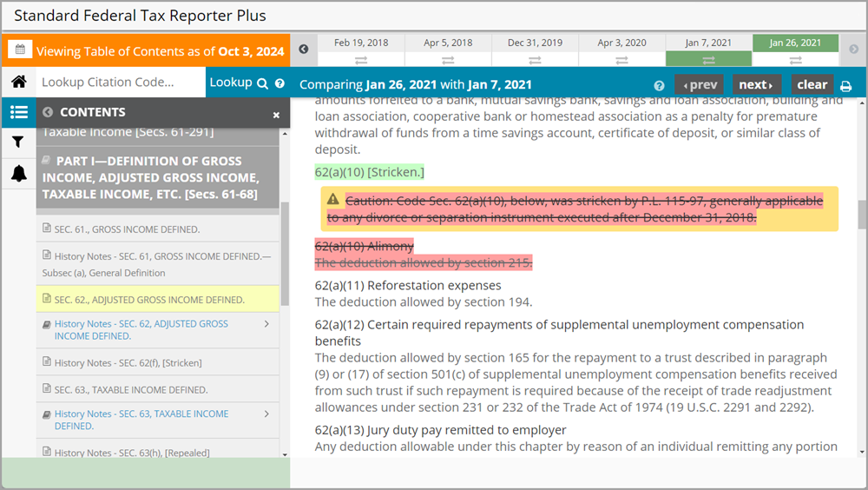Image resolution: width=868 pixels, height=490 pixels.
Task: Expand History Notes SEC. 63 chevron
Action: pos(266,414)
